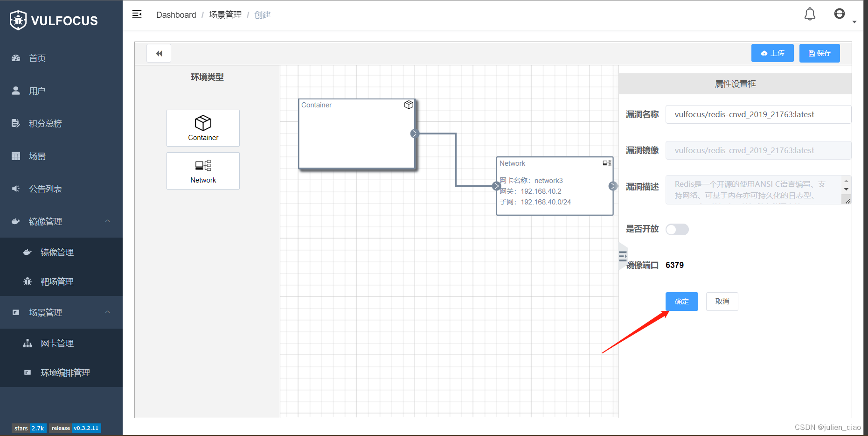Click the 场景管理 breadcrumb
The height and width of the screenshot is (436, 868).
point(225,14)
